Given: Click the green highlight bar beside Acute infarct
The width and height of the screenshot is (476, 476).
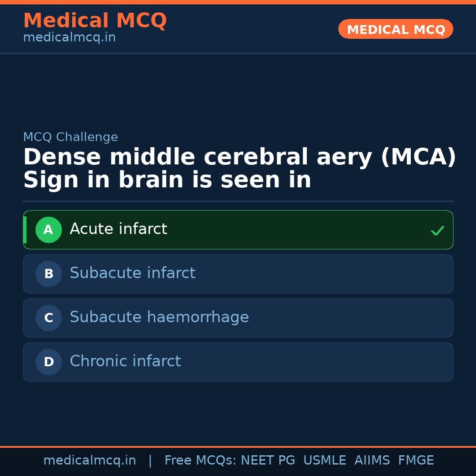Looking at the screenshot, I should click(25, 230).
